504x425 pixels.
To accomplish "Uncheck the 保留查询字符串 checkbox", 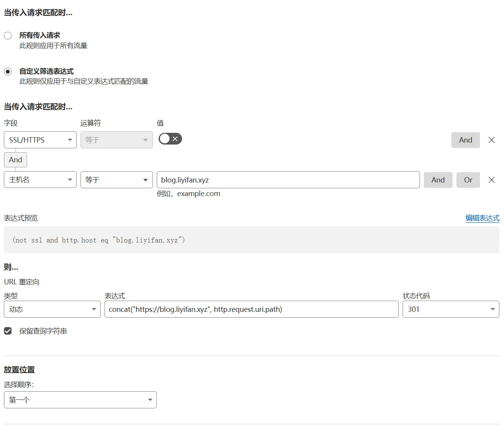I will click(x=8, y=331).
